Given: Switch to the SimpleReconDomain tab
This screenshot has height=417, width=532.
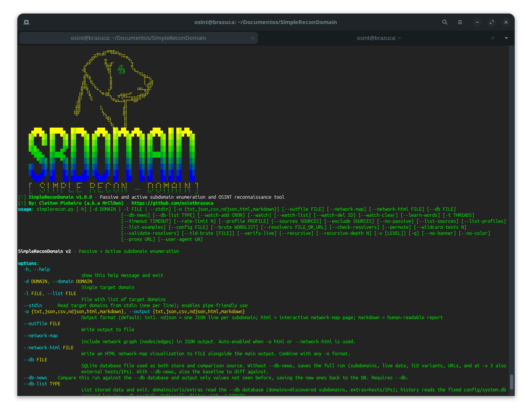Looking at the screenshot, I should point(138,38).
